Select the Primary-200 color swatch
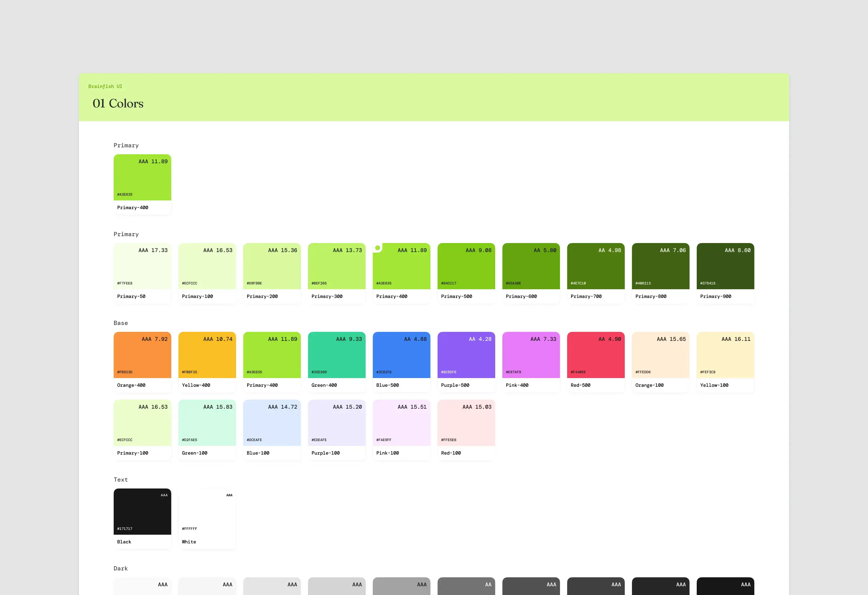This screenshot has height=595, width=868. pyautogui.click(x=272, y=273)
